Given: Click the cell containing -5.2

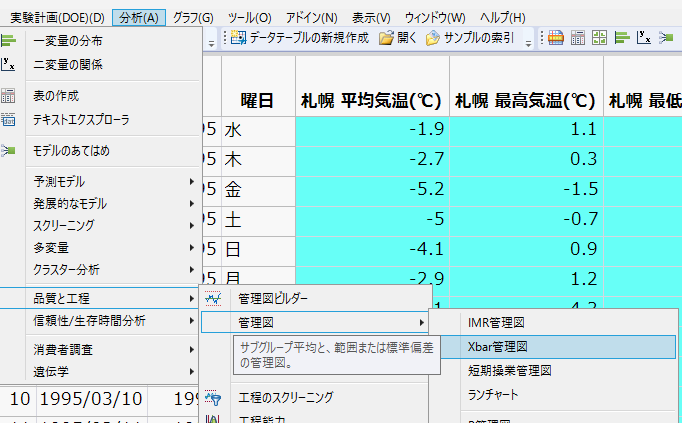Looking at the screenshot, I should pos(372,190).
